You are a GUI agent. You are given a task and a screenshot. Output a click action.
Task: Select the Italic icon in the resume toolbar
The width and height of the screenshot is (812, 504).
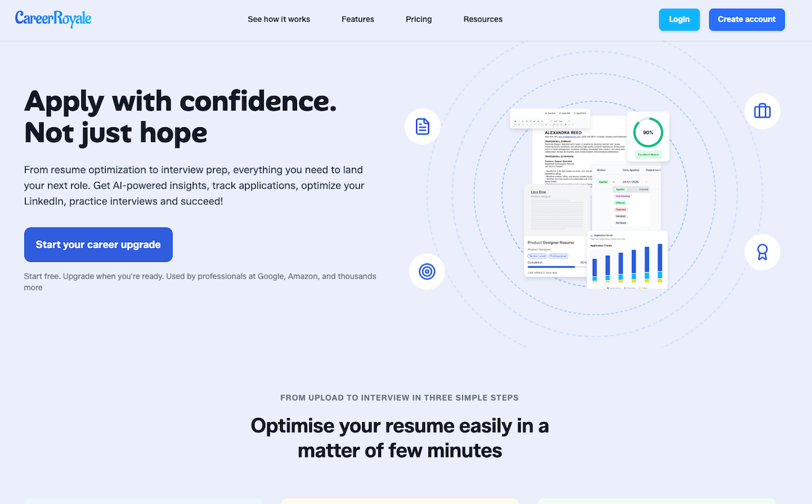(x=519, y=121)
